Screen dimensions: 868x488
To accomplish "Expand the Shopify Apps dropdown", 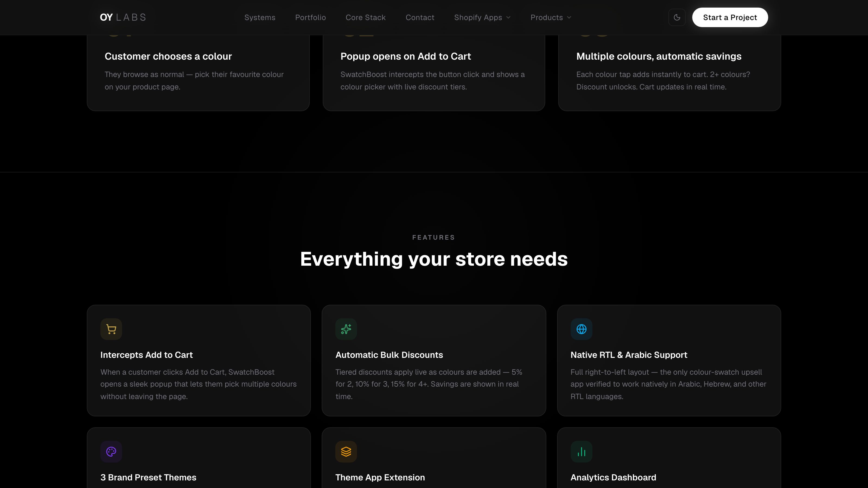I will coord(482,18).
